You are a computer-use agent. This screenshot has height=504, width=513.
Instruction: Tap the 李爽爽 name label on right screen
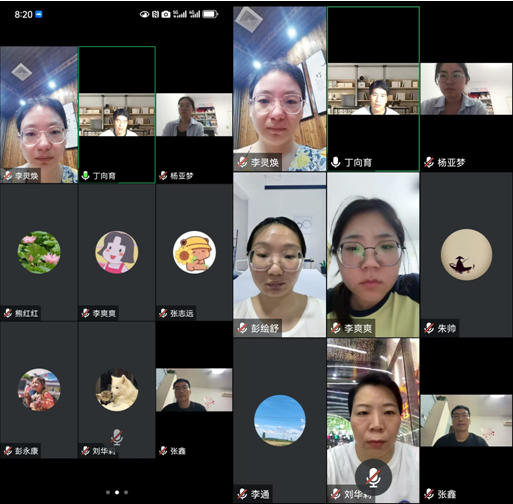point(358,328)
